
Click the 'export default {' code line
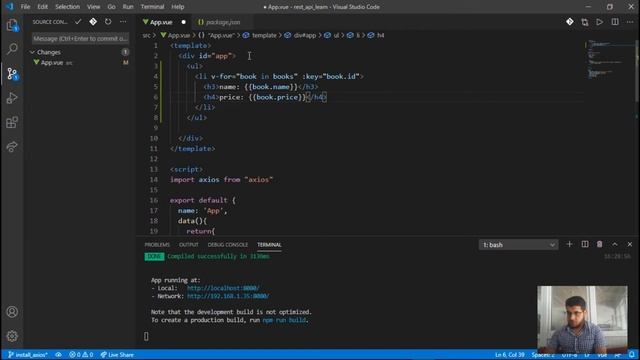click(x=202, y=200)
